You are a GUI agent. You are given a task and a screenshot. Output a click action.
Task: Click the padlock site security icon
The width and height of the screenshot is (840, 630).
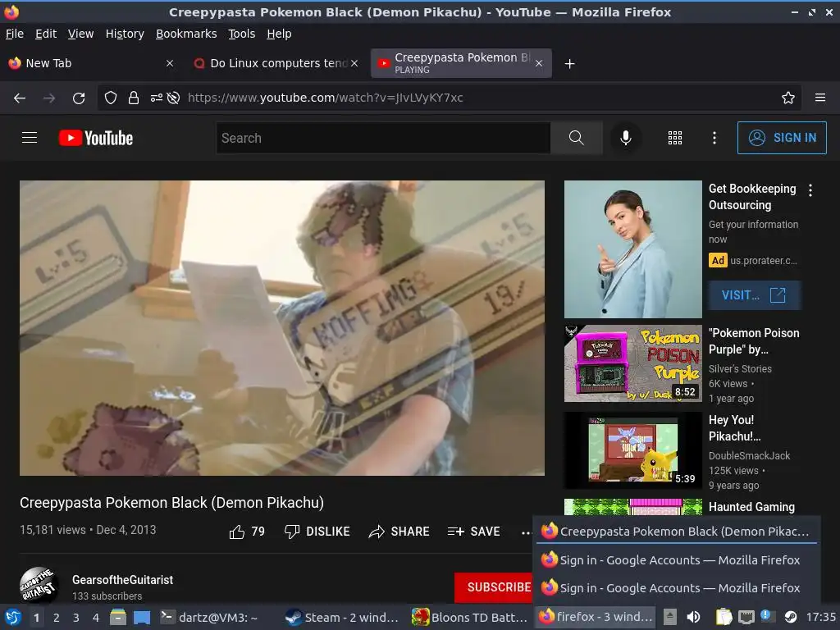134,98
